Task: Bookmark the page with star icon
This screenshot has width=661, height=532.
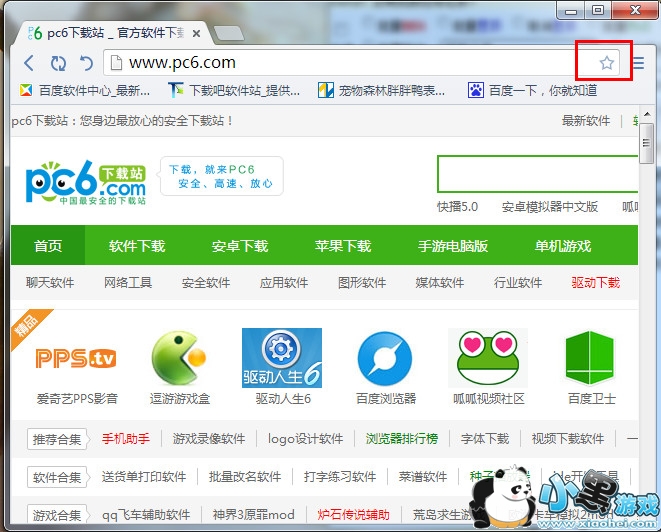Action: coord(607,63)
